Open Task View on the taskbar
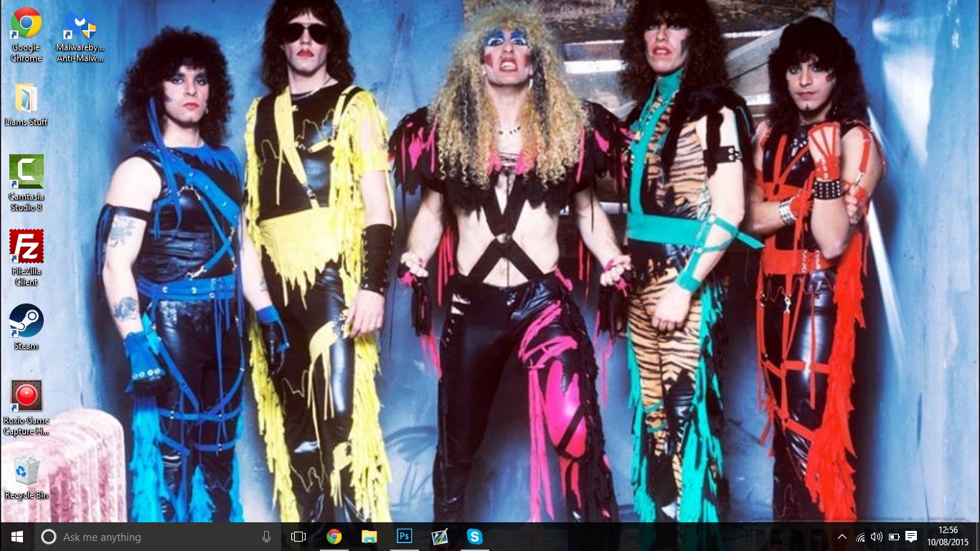The height and width of the screenshot is (551, 980). coord(298,537)
